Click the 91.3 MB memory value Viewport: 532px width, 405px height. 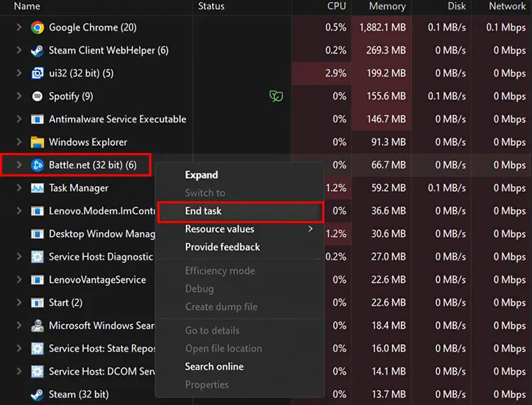pos(388,142)
